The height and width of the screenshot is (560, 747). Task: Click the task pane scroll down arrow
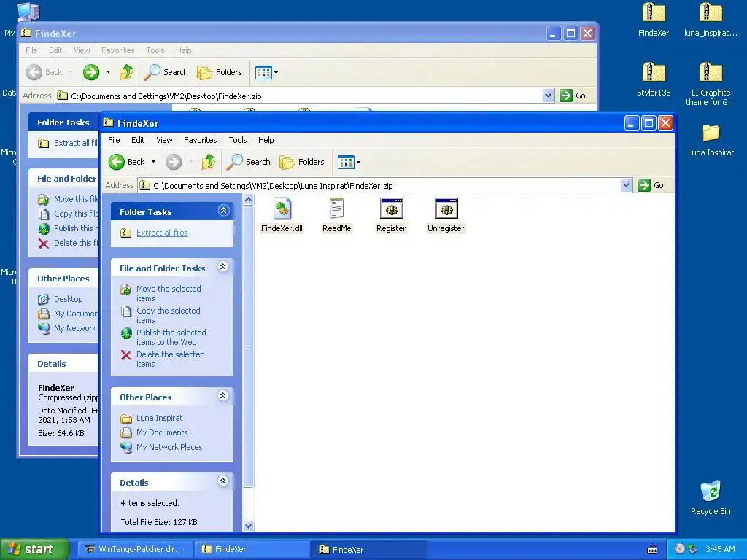(x=248, y=526)
